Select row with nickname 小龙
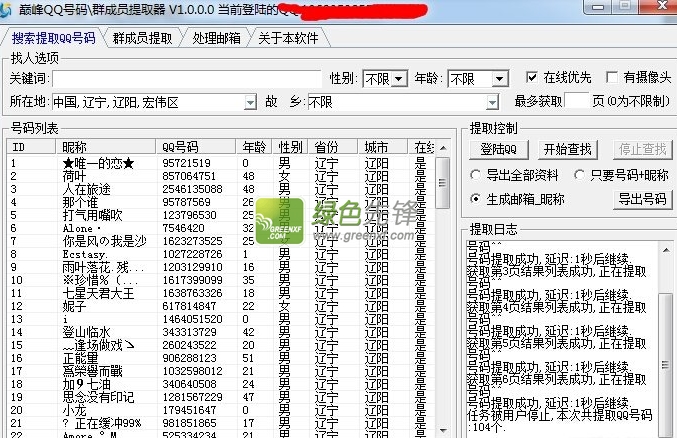Viewport: 677px width, 438px height. pos(220,410)
